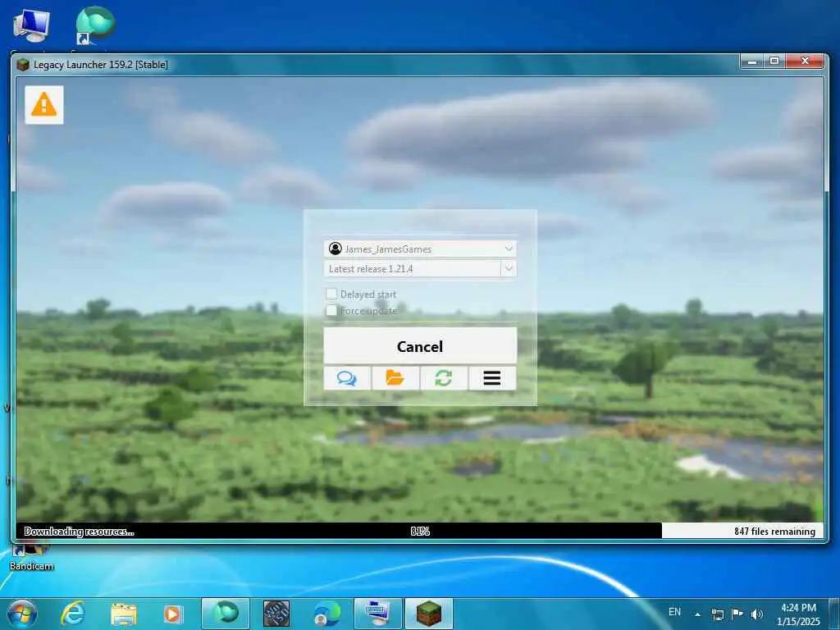Viewport: 840px width, 630px height.
Task: Open the Bandicam desktop shortcut
Action: click(32, 556)
